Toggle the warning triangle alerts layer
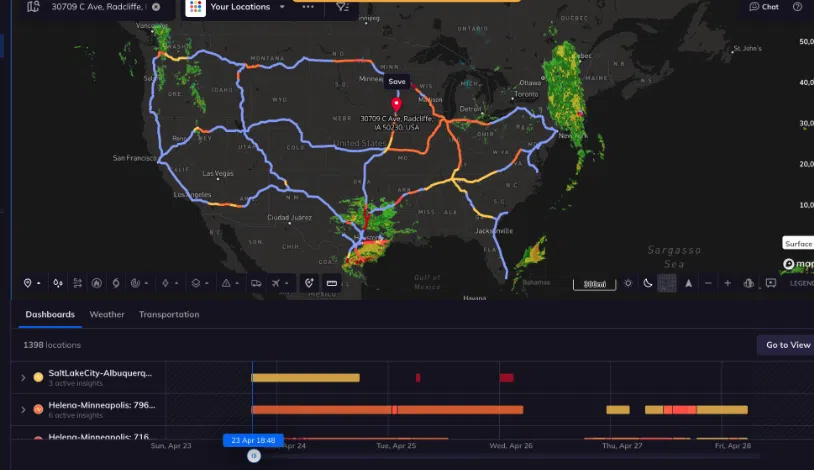The image size is (814, 470). pos(226,283)
